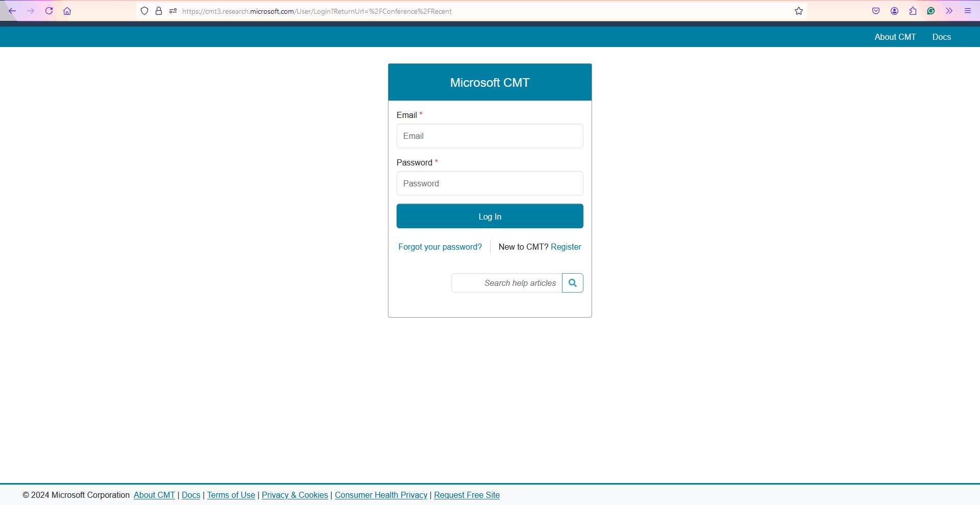This screenshot has width=980, height=505.
Task: Focus the Email input field
Action: tap(490, 136)
